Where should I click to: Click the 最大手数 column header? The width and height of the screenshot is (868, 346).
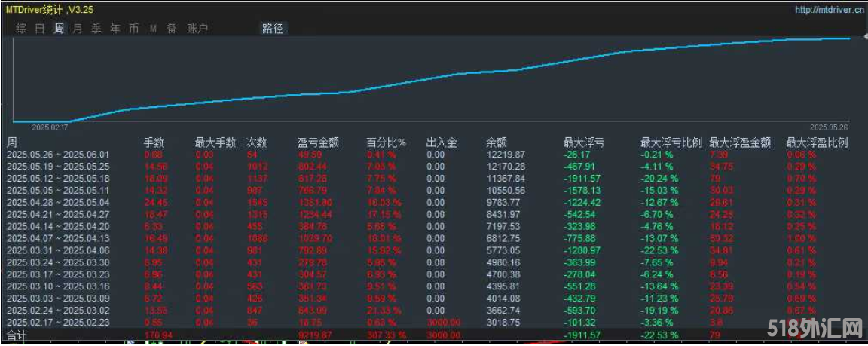pyautogui.click(x=215, y=142)
